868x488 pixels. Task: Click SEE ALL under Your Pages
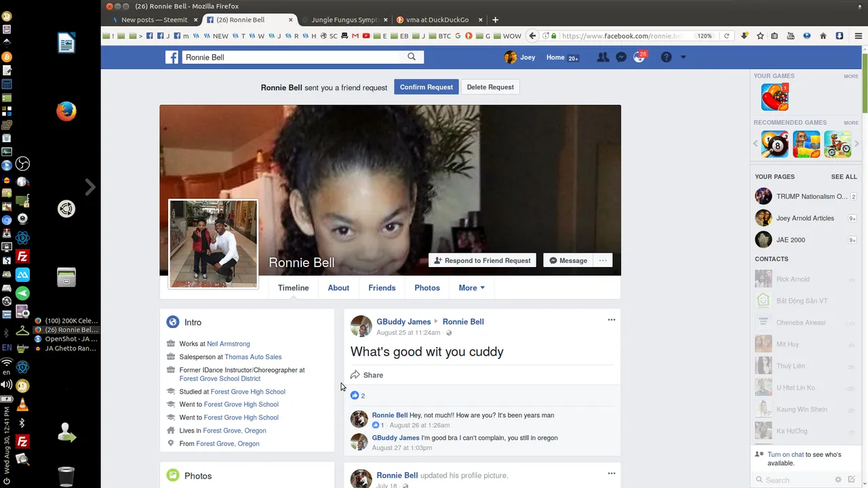point(844,177)
